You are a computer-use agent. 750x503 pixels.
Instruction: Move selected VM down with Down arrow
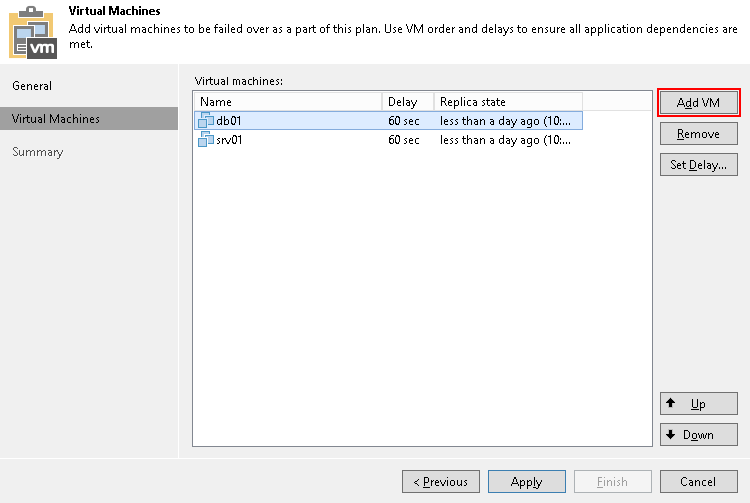click(698, 435)
